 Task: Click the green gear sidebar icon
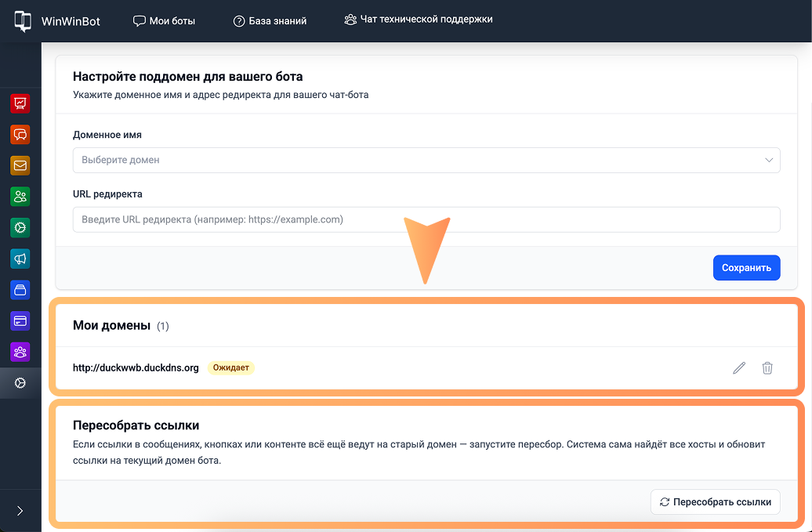tap(20, 228)
